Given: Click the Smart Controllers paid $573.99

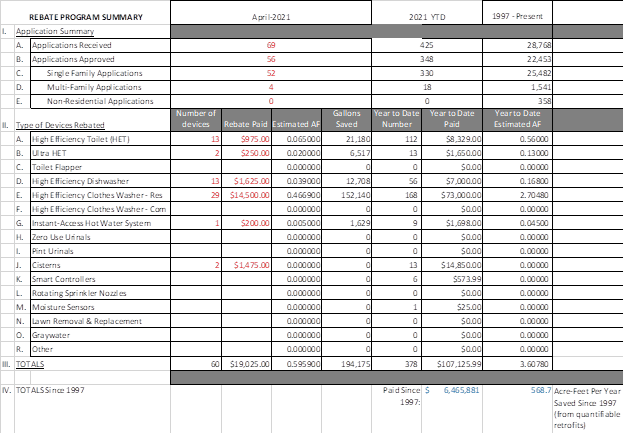Looking at the screenshot, I should (467, 279).
